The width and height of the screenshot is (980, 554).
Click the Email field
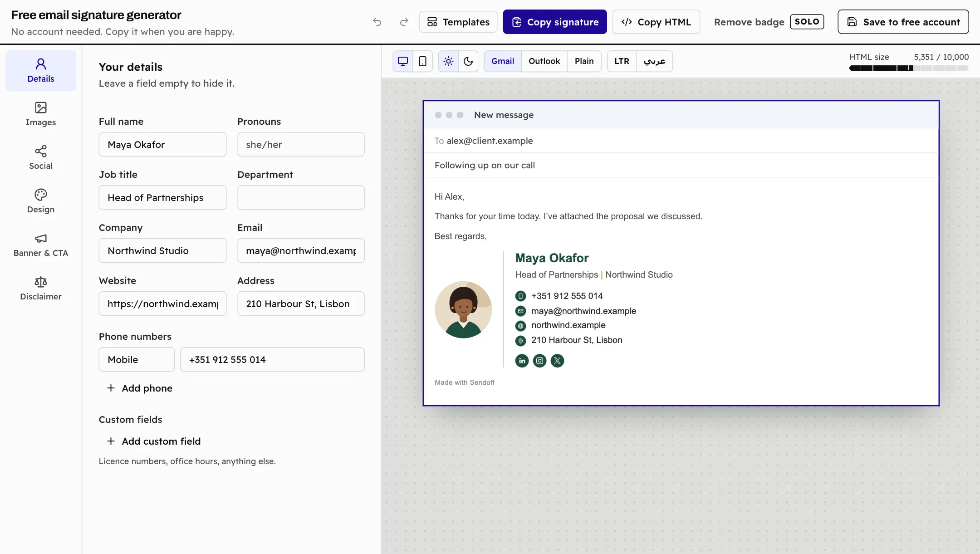coord(301,250)
